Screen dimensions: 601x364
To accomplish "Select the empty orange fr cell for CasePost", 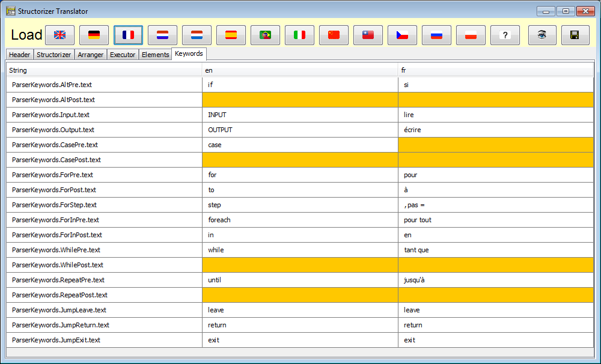I will (496, 160).
